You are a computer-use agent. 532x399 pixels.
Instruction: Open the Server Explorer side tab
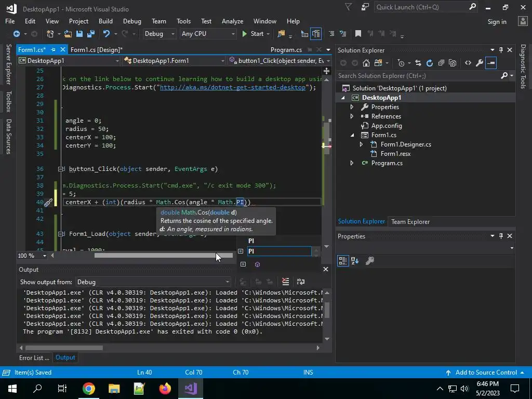(8, 64)
